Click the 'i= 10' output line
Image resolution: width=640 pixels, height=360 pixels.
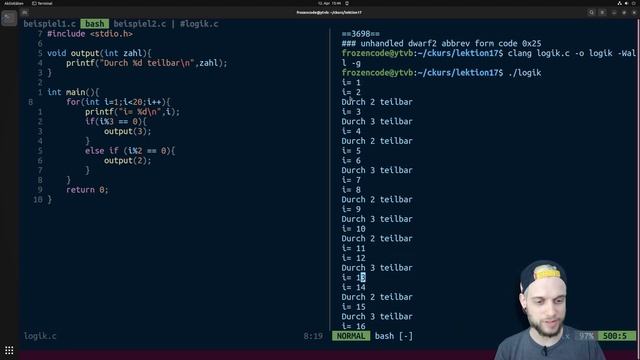tap(353, 229)
